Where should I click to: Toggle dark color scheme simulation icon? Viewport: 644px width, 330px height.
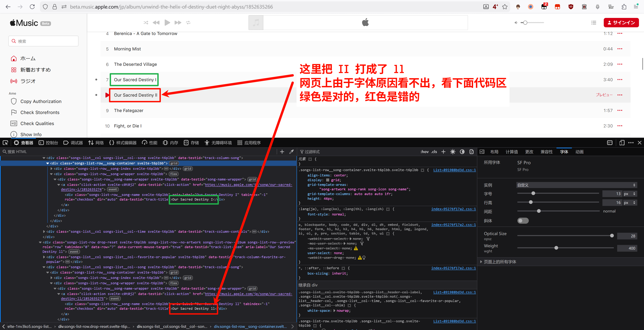click(x=462, y=152)
